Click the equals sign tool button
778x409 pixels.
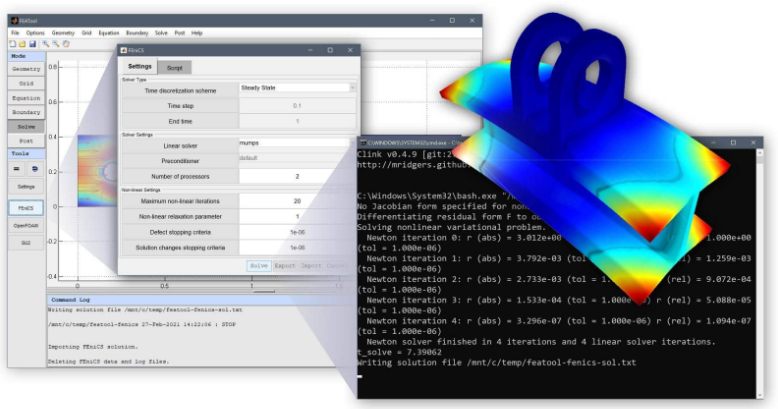pos(17,169)
